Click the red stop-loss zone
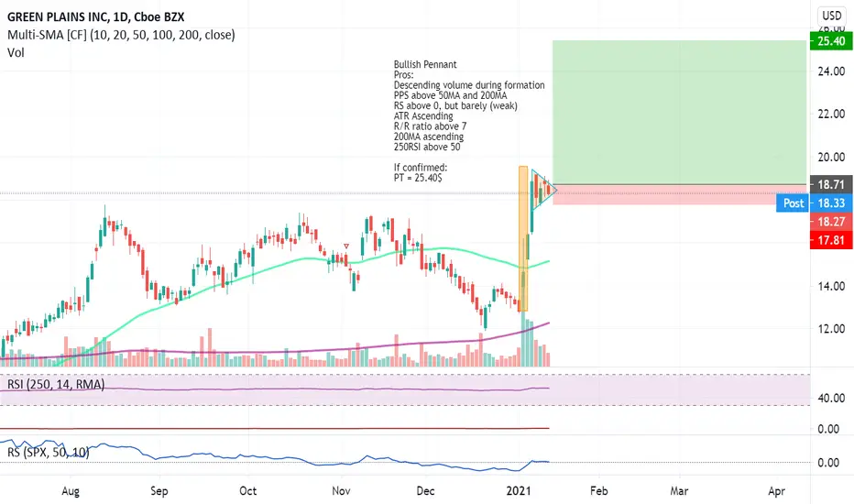Image resolution: width=854 pixels, height=504 pixels. pos(679,195)
